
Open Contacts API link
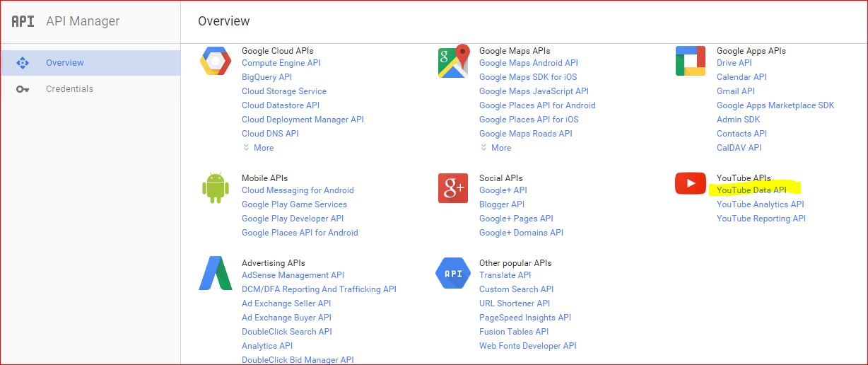pos(741,134)
